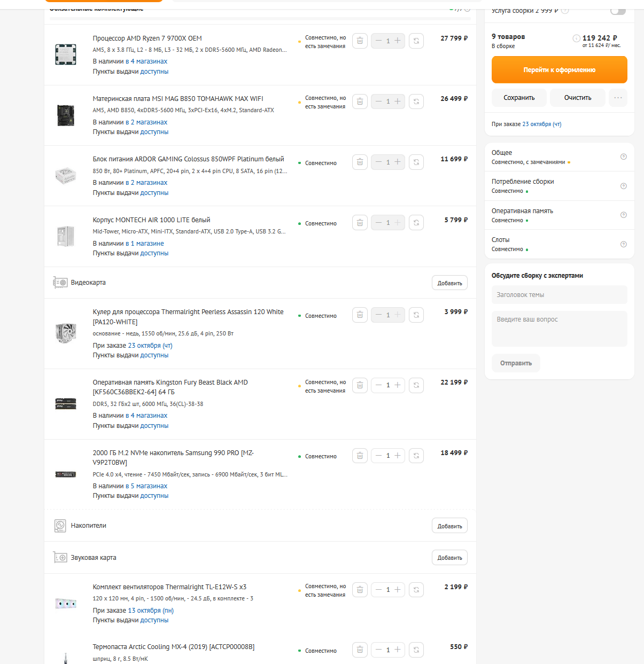Replace MONTECH AIR 1000 LITE case
644x664 pixels.
(x=416, y=222)
